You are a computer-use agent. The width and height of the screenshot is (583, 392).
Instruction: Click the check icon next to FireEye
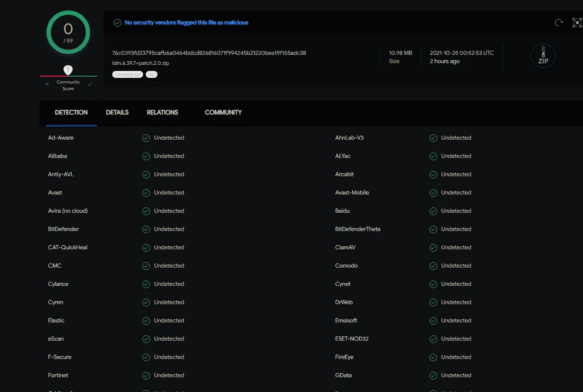click(433, 357)
